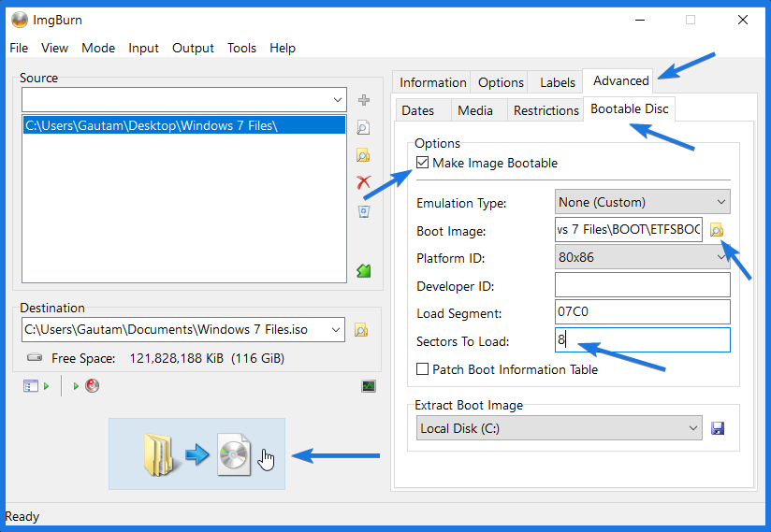Browse for destination ISO file
Viewport: 771px width, 532px height.
[361, 330]
